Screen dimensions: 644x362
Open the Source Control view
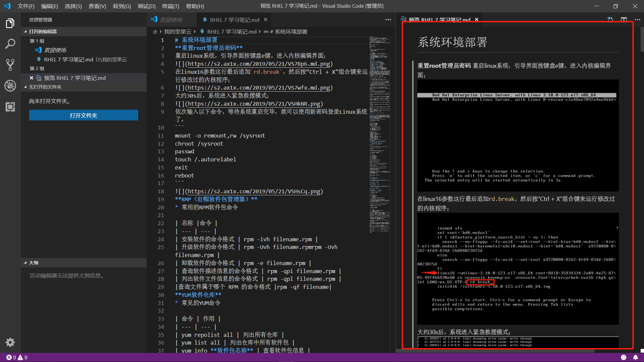coord(10,65)
